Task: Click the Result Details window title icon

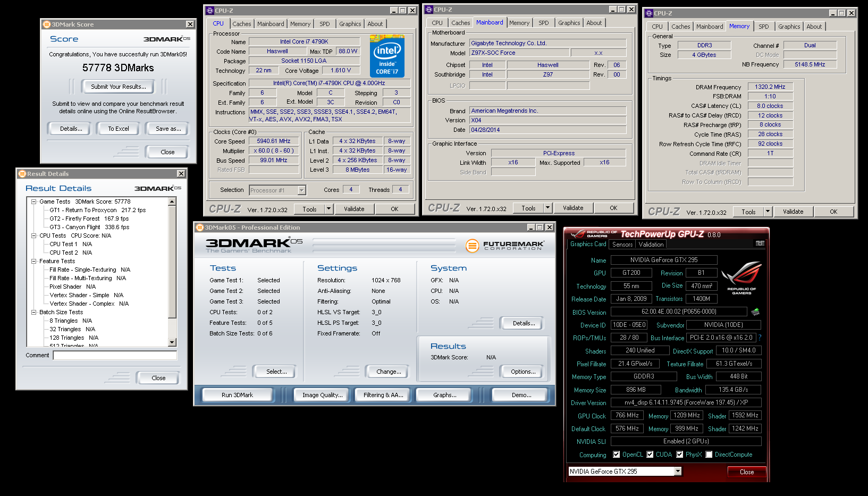Action: pos(22,174)
